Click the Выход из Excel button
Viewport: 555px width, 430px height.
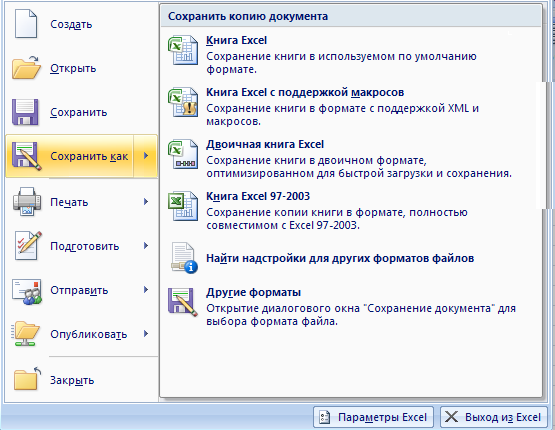[x=493, y=417]
